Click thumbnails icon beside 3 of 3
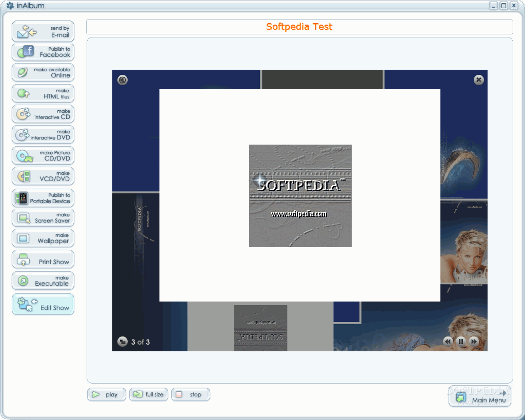The width and height of the screenshot is (525, 420). point(123,342)
